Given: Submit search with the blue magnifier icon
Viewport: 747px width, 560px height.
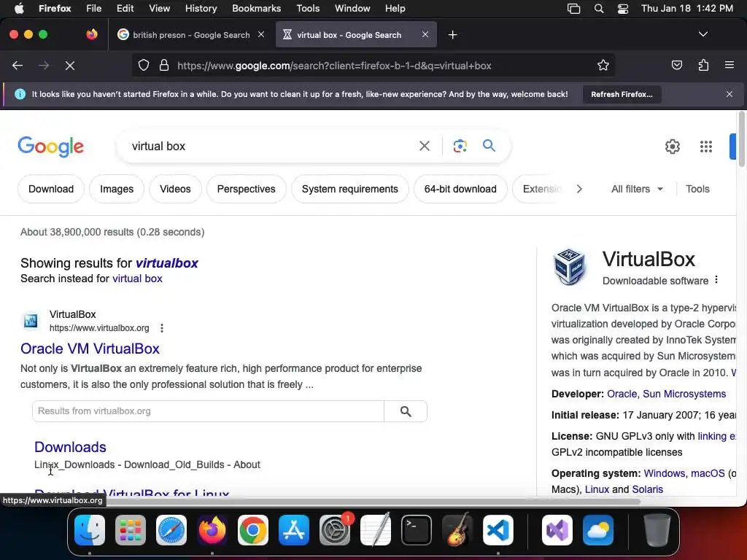Looking at the screenshot, I should pos(489,146).
